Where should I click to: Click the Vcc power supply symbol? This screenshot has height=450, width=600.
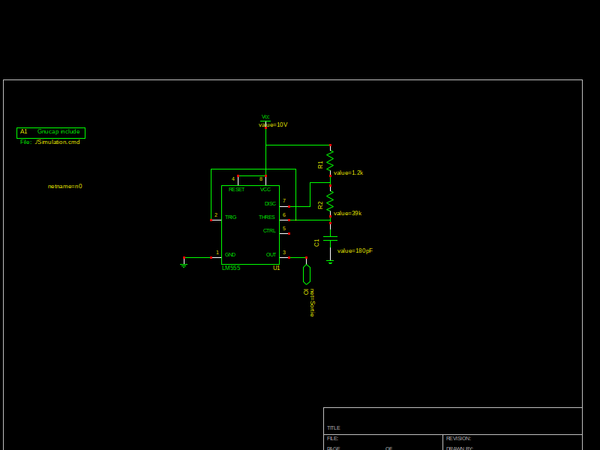click(266, 118)
